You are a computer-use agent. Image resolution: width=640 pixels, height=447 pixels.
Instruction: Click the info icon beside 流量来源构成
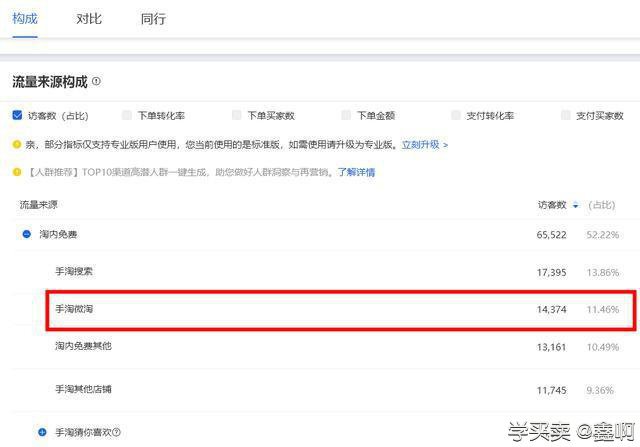pyautogui.click(x=96, y=81)
